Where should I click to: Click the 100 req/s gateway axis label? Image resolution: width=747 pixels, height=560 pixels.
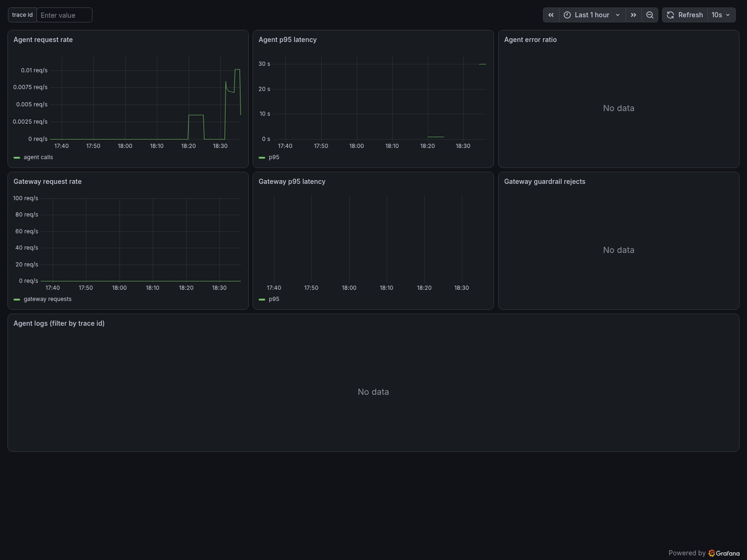[26, 198]
